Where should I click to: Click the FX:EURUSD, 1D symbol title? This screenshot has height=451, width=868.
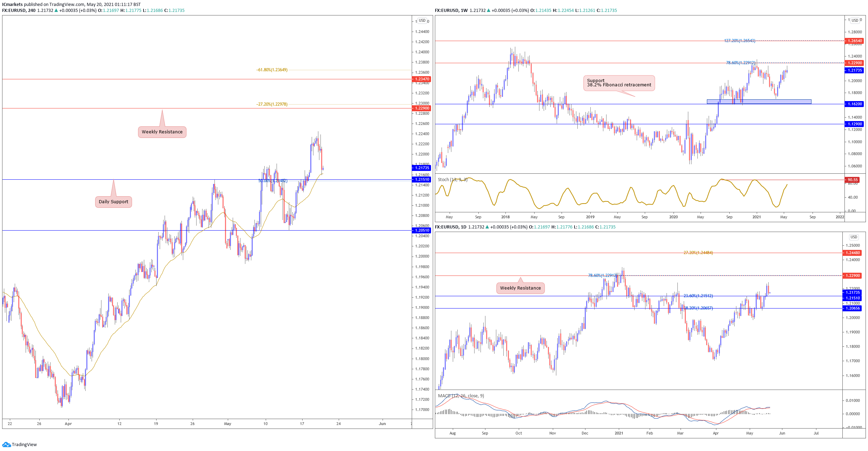coord(451,227)
